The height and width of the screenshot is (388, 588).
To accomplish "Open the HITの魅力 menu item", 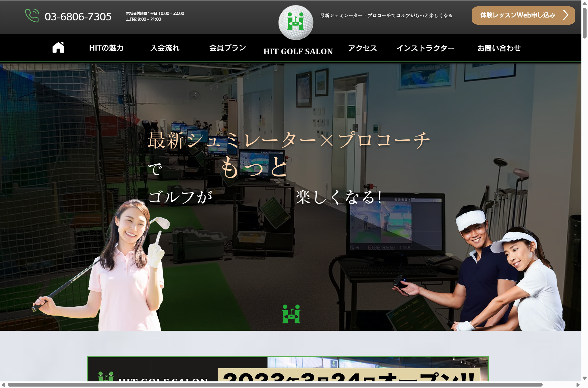I will [x=106, y=48].
